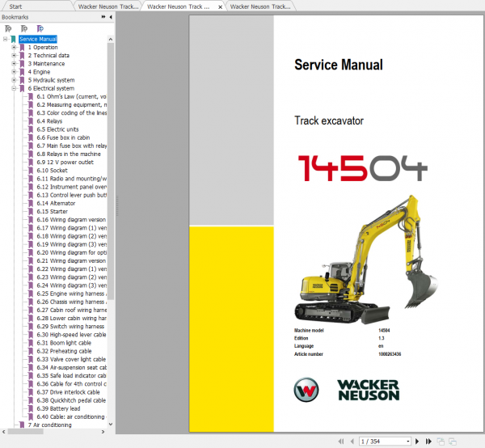The image size is (485, 448).
Task: Open the 7 Air conditioning bookmark
Action: pos(49,425)
